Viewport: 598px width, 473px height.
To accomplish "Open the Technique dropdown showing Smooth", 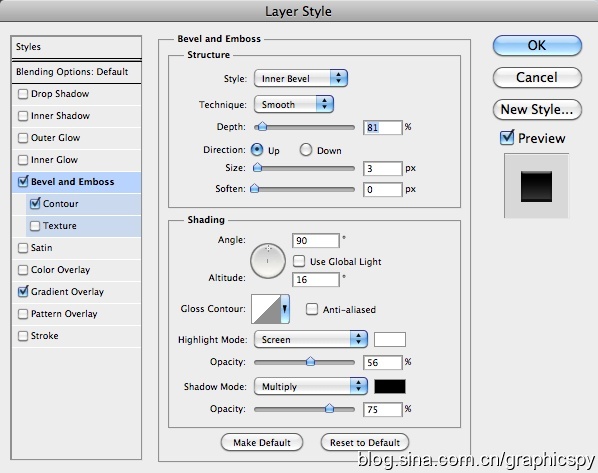I will [x=294, y=104].
